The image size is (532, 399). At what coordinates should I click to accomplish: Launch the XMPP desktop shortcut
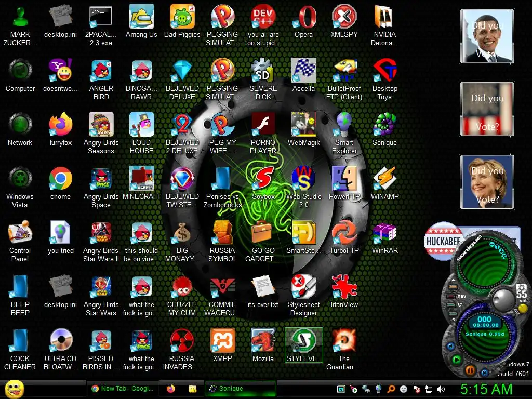pos(222,345)
